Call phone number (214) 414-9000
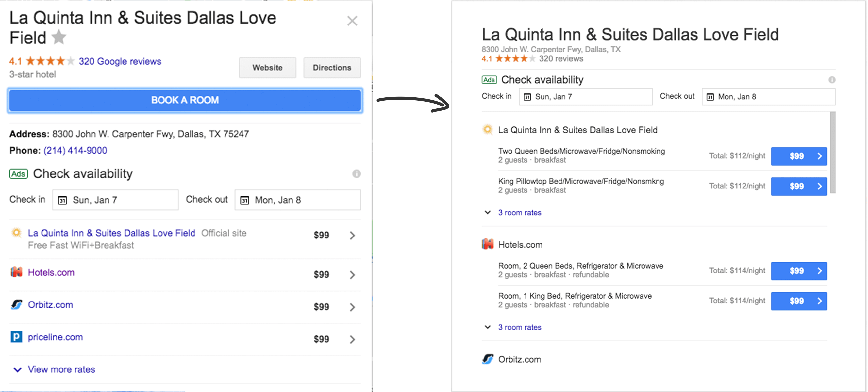 [75, 150]
